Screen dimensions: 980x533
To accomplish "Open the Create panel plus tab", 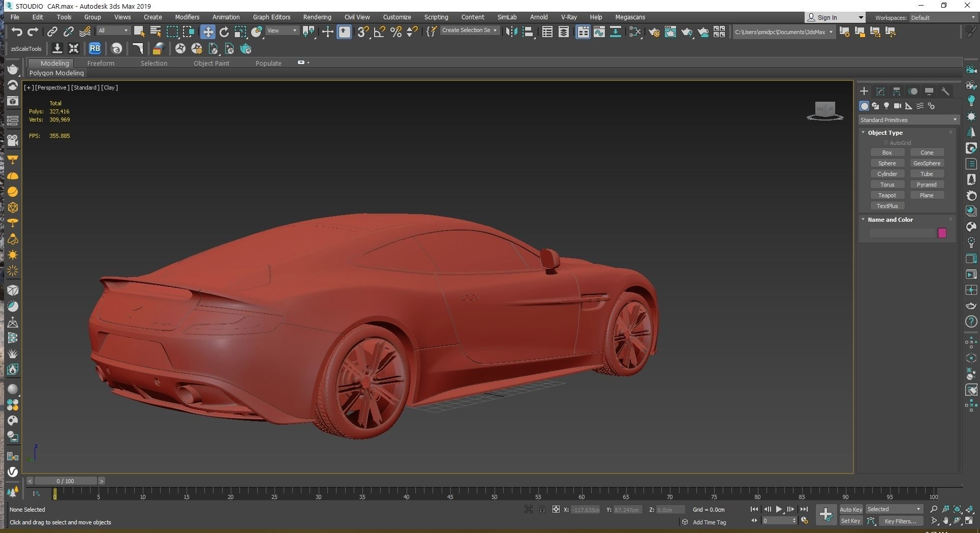I will (864, 92).
